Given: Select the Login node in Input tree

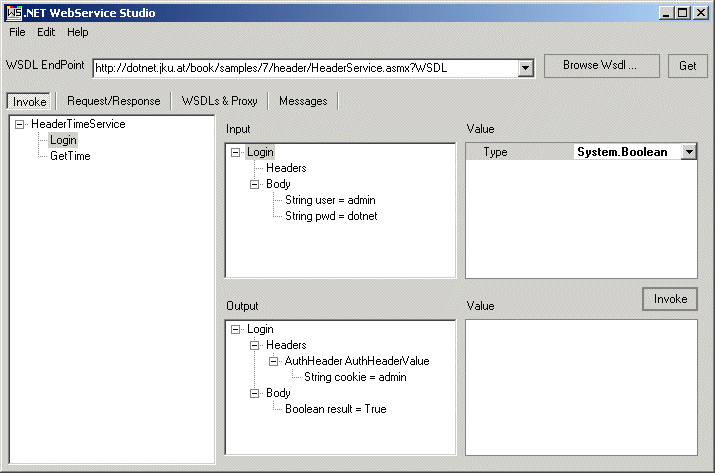Looking at the screenshot, I should [260, 152].
